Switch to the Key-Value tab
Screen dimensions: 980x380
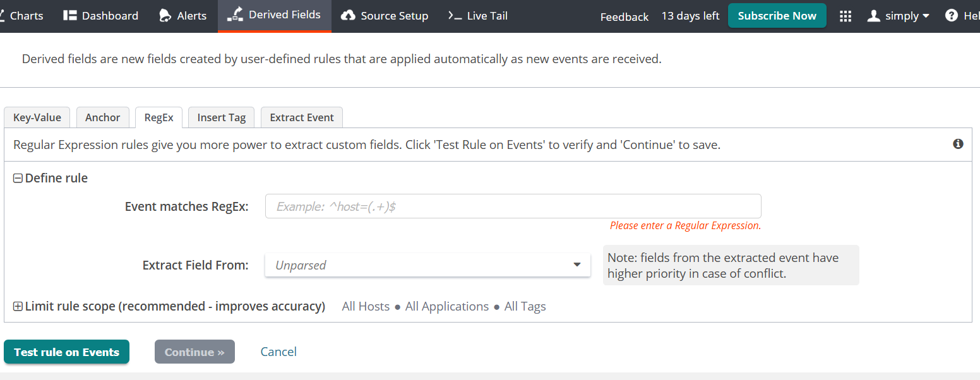tap(37, 117)
